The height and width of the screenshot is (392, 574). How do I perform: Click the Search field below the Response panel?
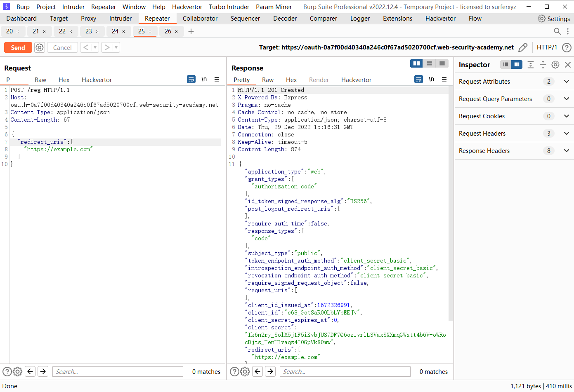(345, 371)
